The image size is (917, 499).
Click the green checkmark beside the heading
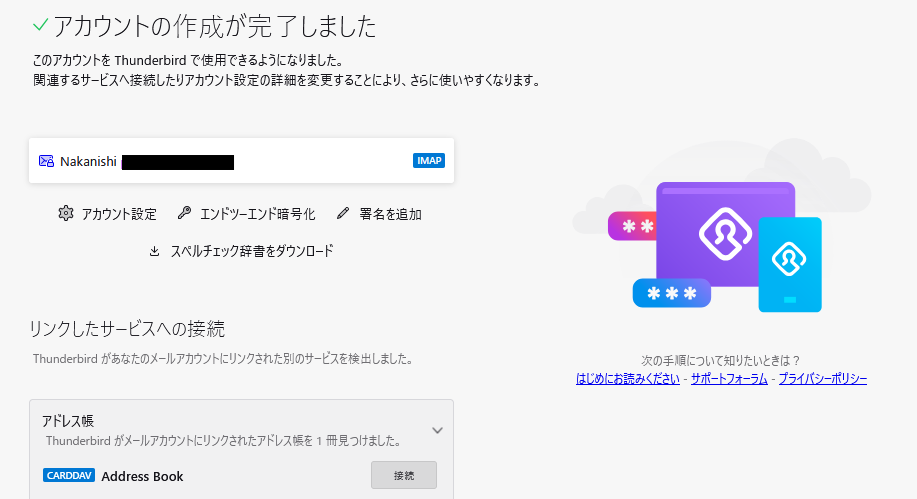(x=40, y=25)
